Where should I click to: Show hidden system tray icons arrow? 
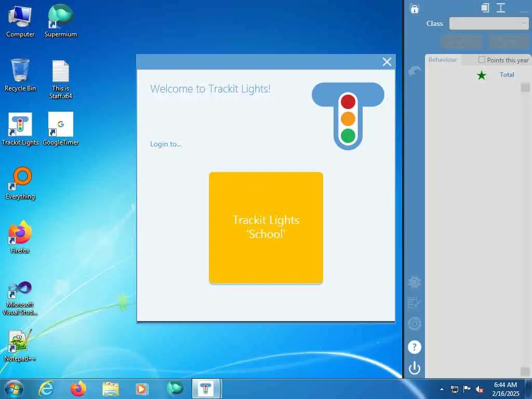(442, 389)
